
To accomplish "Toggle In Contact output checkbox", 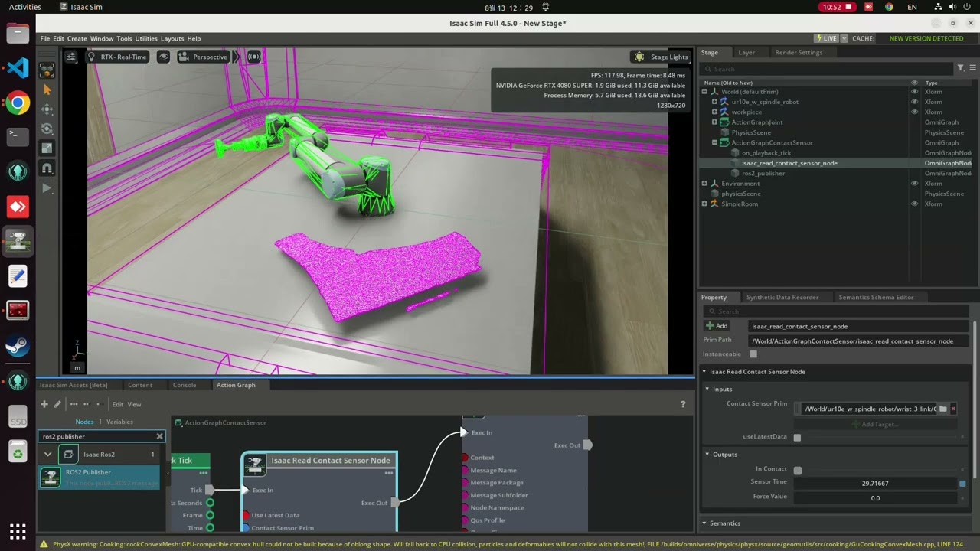I will (798, 470).
